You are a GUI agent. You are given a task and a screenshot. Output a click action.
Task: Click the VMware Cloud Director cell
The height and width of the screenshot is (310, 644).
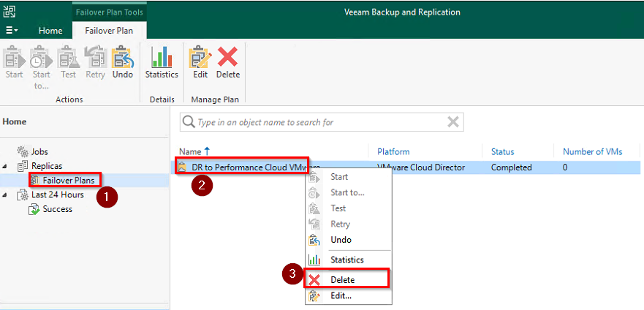click(421, 167)
